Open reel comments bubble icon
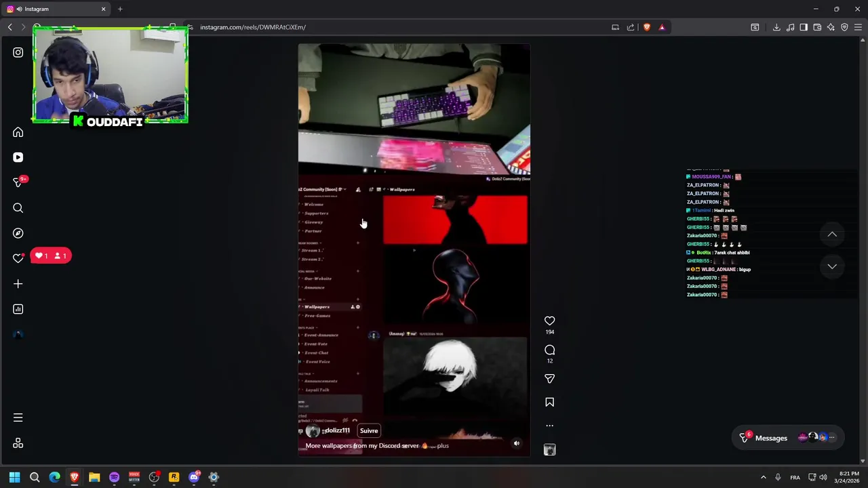 [549, 350]
